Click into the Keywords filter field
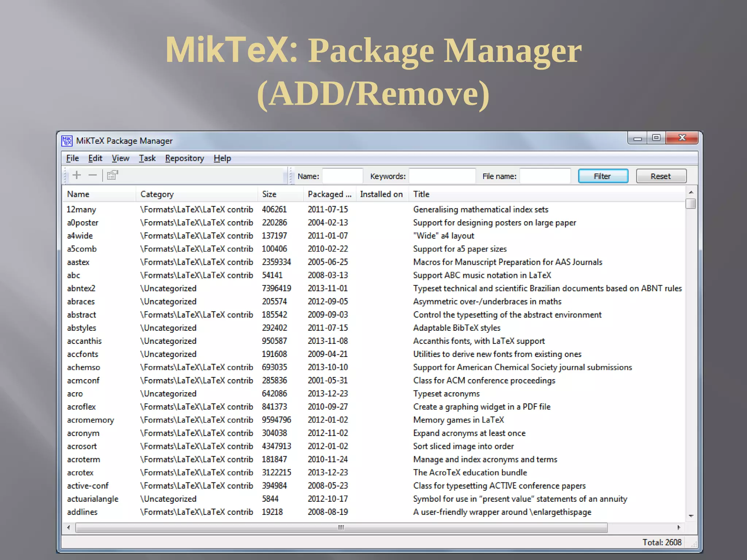Image resolution: width=747 pixels, height=560 pixels. point(442,176)
